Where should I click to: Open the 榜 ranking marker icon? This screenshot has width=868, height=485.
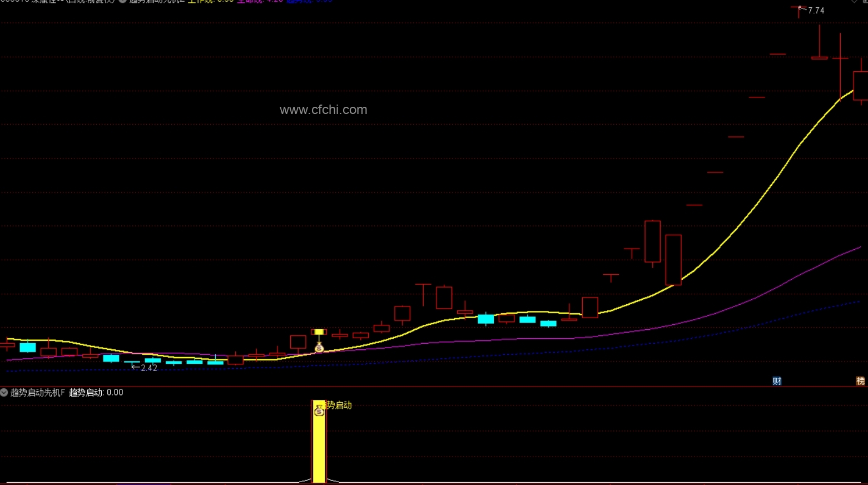[x=861, y=381]
